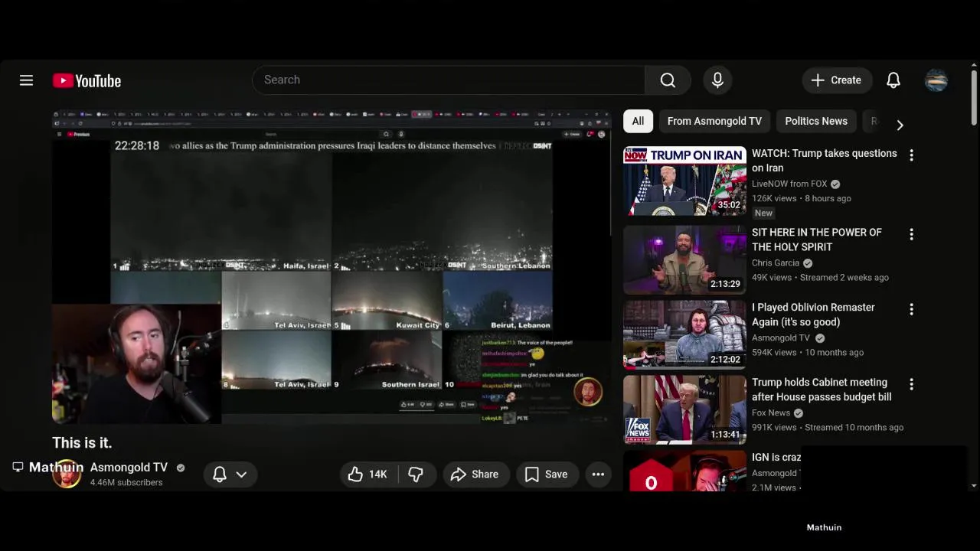Click '49K views • Streamed 2 weeks ago'
This screenshot has width=980, height=551.
coord(820,278)
